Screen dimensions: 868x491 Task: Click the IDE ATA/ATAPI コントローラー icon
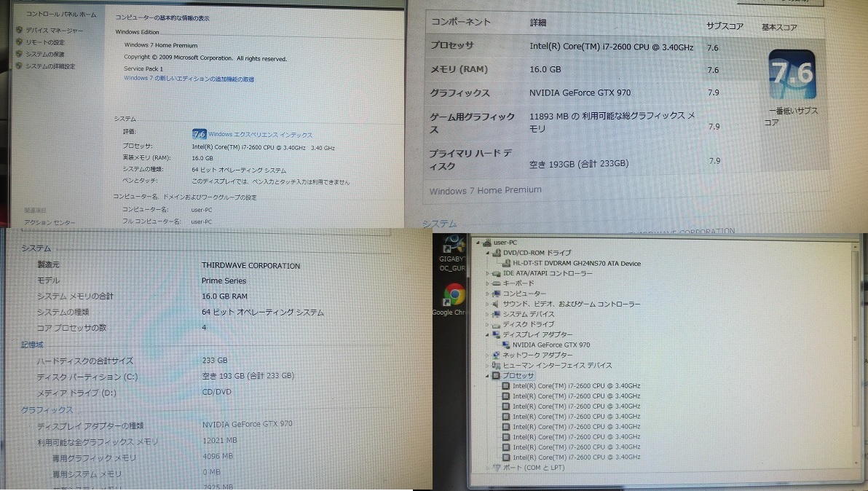point(497,273)
